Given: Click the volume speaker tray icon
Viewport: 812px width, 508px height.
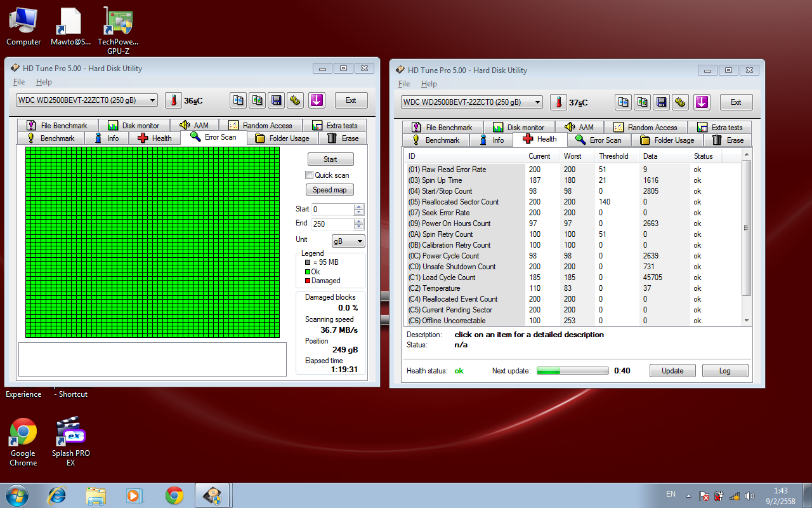Looking at the screenshot, I should click(x=750, y=496).
